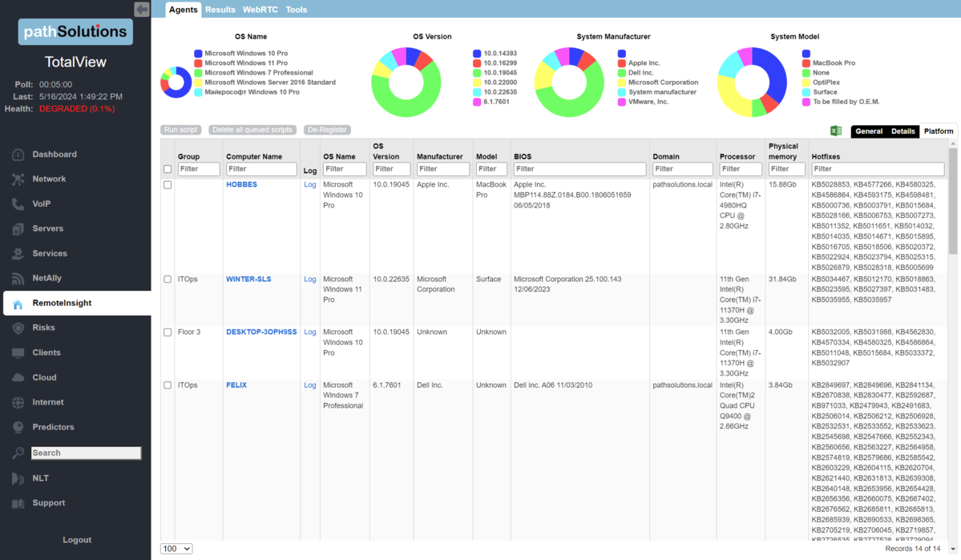Open the DESKTOP-3OPH9SS computer link

(261, 332)
